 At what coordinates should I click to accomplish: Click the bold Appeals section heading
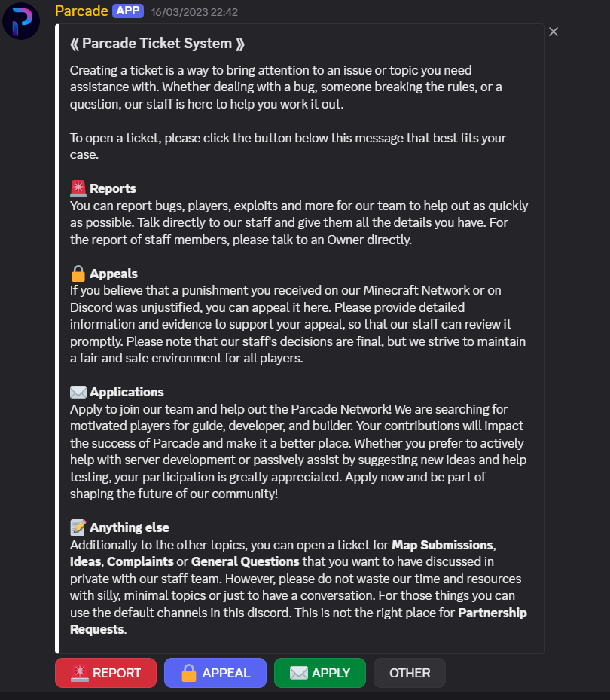click(114, 274)
